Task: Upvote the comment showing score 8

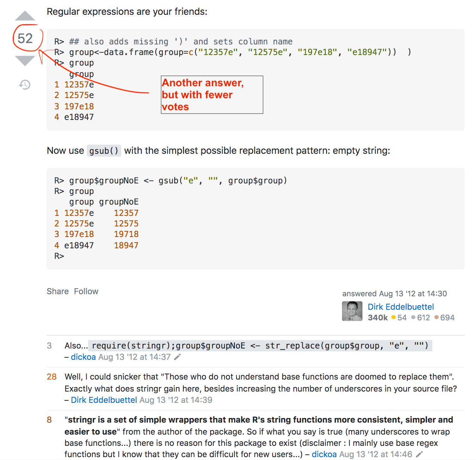Action: point(49,420)
